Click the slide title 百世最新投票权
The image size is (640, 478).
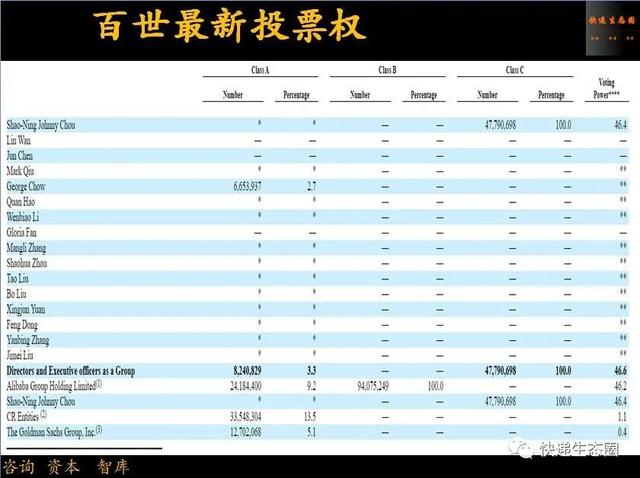pyautogui.click(x=229, y=26)
